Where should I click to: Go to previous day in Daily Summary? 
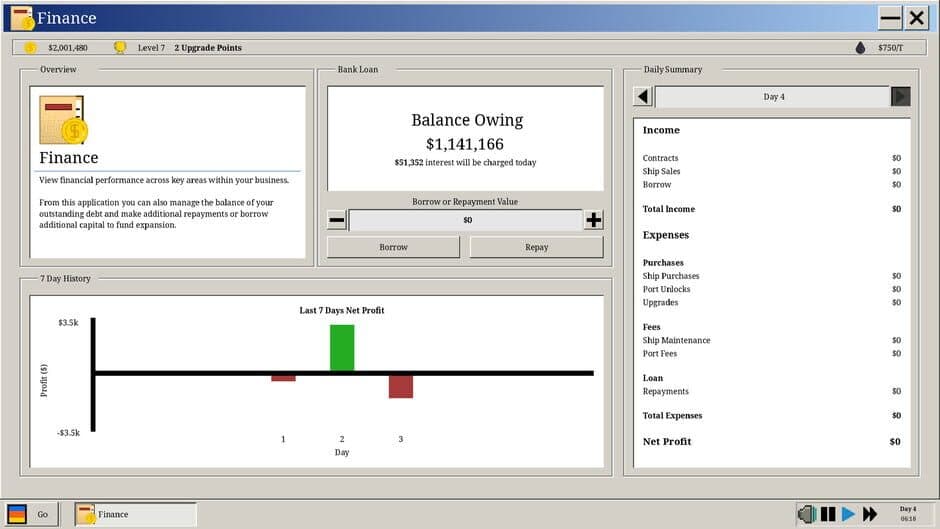pos(643,97)
